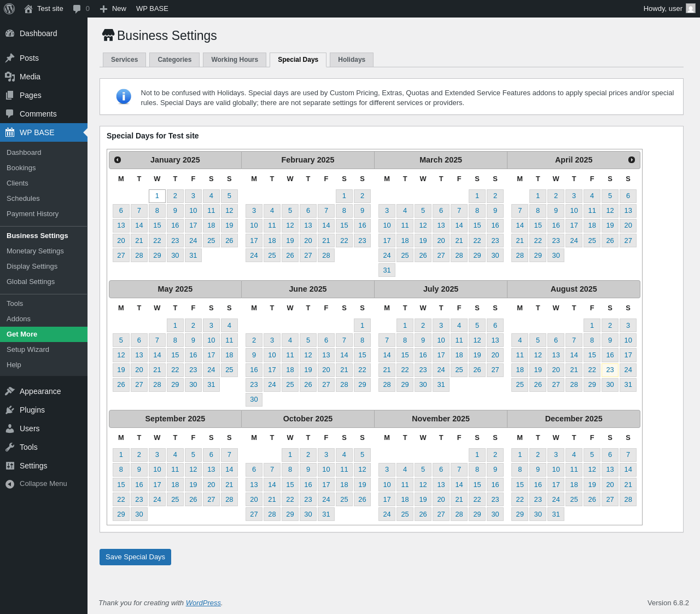The image size is (700, 614).
Task: Follow the WordPress link in the footer
Action: click(x=203, y=603)
